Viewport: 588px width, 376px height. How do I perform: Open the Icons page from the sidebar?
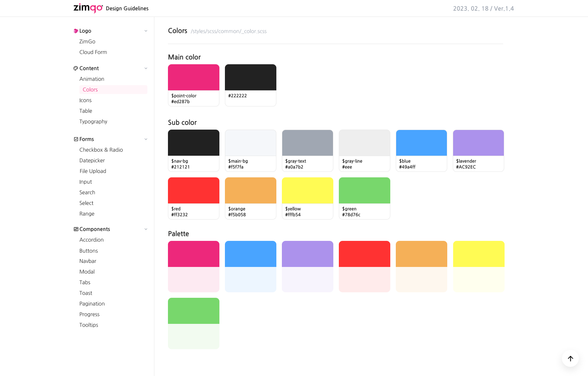tap(85, 100)
